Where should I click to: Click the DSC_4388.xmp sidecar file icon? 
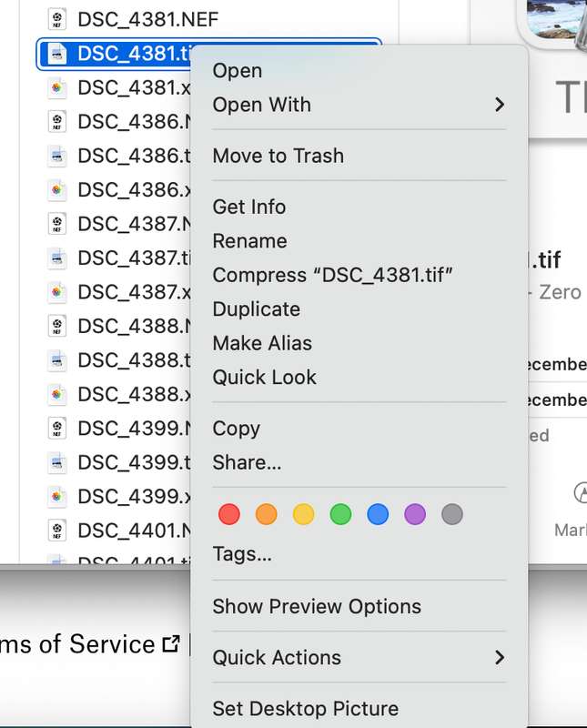pyautogui.click(x=56, y=395)
